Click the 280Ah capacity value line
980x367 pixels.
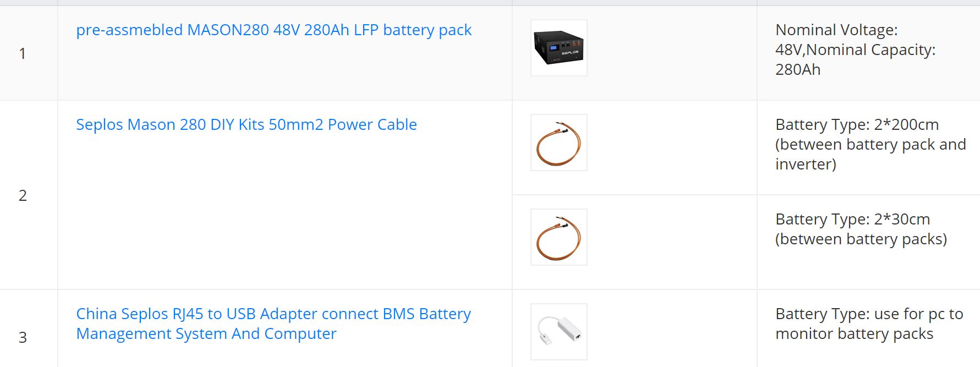798,70
